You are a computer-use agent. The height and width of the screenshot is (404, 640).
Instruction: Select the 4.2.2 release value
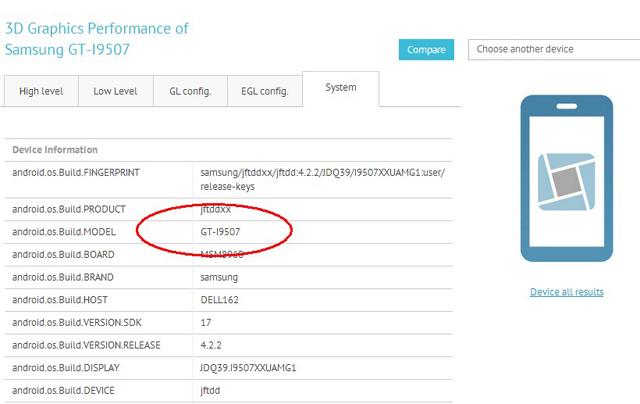click(211, 345)
